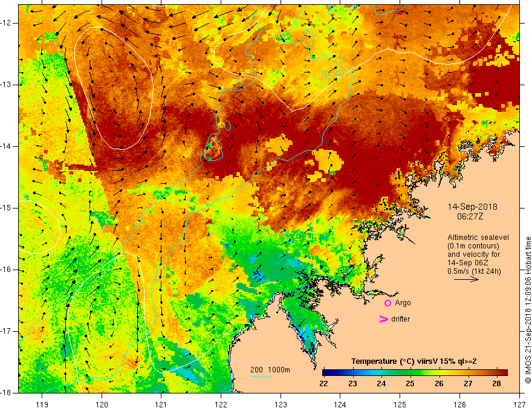Click the latitude axis label -16

tap(5, 270)
